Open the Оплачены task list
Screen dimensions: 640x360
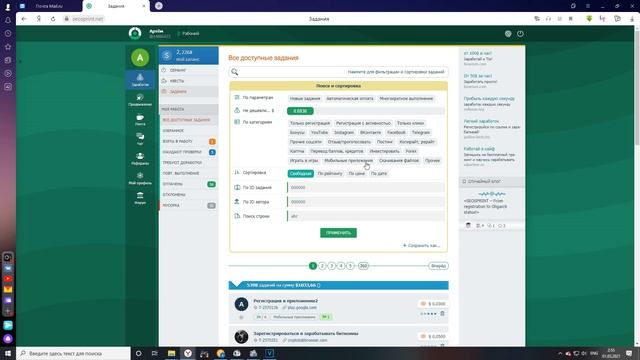(x=189, y=184)
